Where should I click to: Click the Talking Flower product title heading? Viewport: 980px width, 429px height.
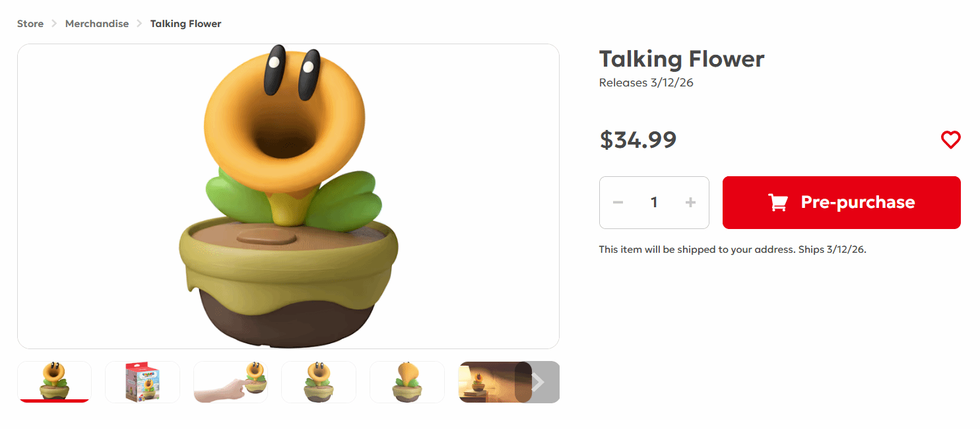click(681, 59)
